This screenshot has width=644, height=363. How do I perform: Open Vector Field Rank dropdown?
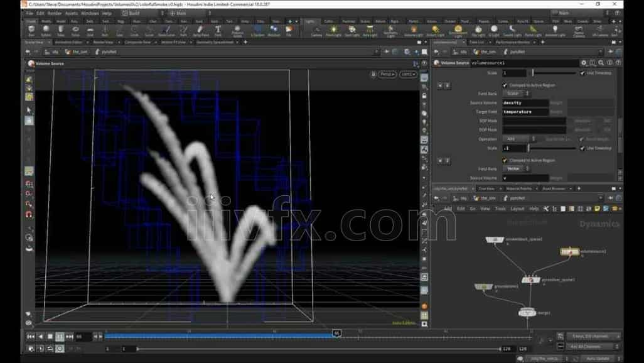(517, 169)
